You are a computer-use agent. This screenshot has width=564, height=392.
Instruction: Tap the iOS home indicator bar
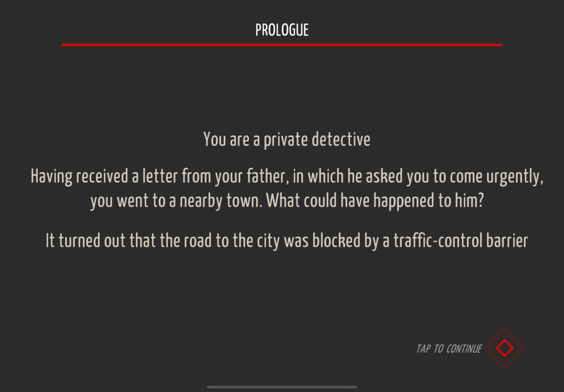pos(282,388)
